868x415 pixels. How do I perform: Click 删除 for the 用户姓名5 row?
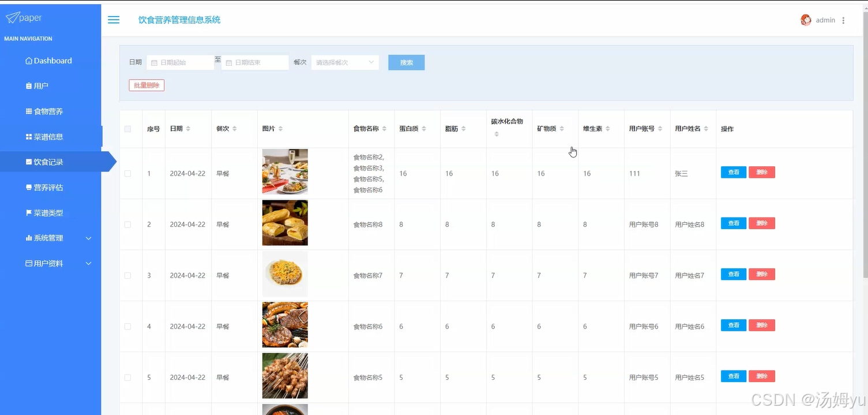(762, 376)
